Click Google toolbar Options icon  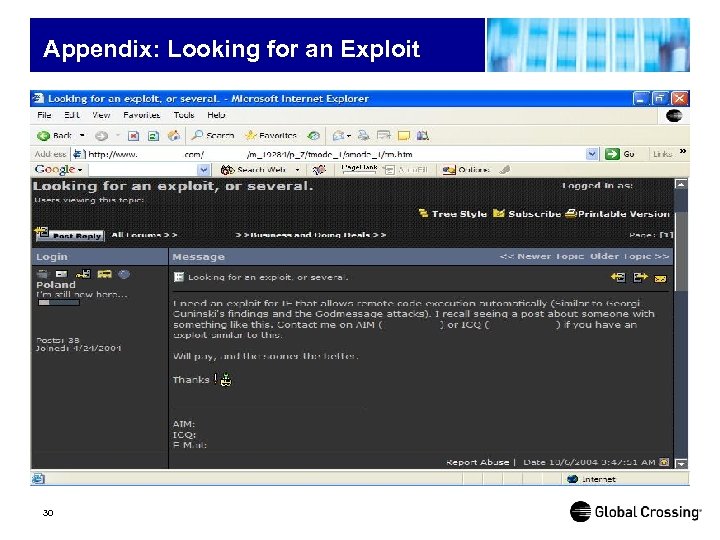click(449, 170)
